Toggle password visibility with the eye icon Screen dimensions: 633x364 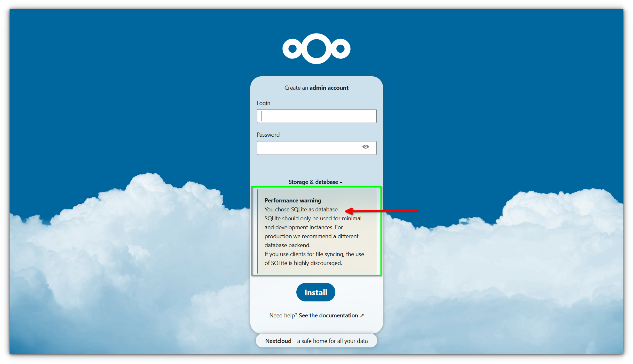tap(366, 147)
